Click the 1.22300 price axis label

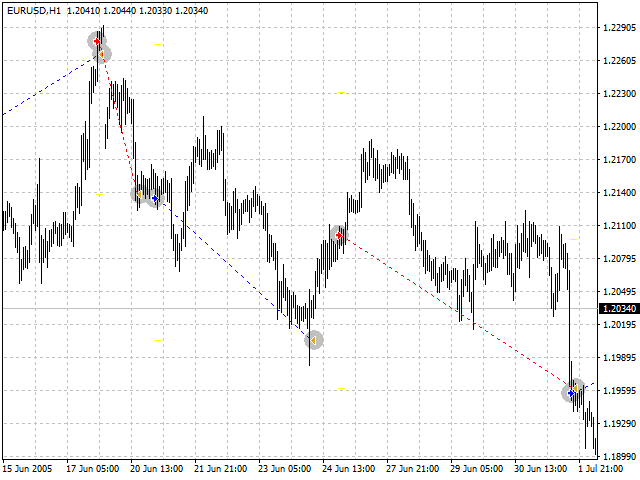(619, 94)
